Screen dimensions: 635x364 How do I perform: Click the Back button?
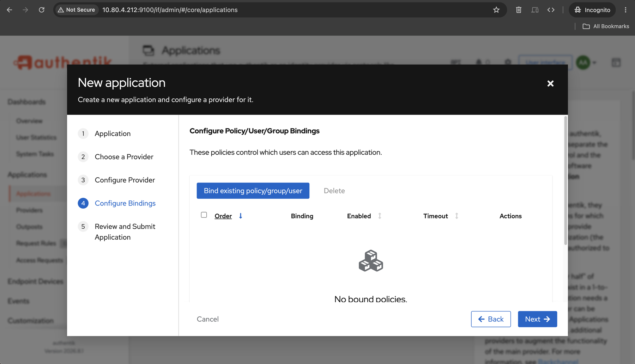491,319
